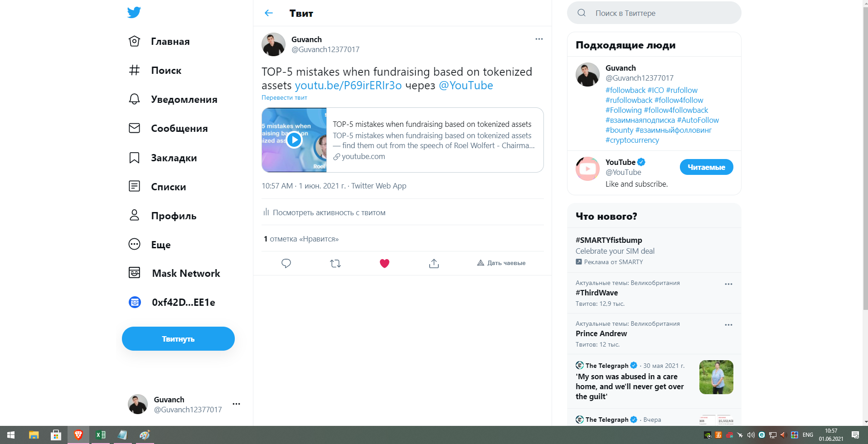Play the video thumbnail in tweet card
Viewport: 868px width, 444px height.
coord(294,140)
